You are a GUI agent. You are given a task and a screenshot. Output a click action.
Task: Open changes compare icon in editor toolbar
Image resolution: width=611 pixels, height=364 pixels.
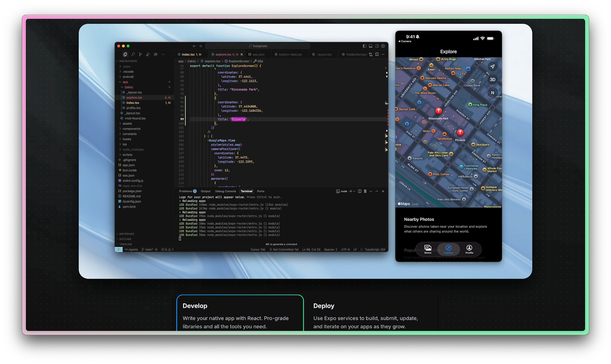pyautogui.click(x=370, y=55)
